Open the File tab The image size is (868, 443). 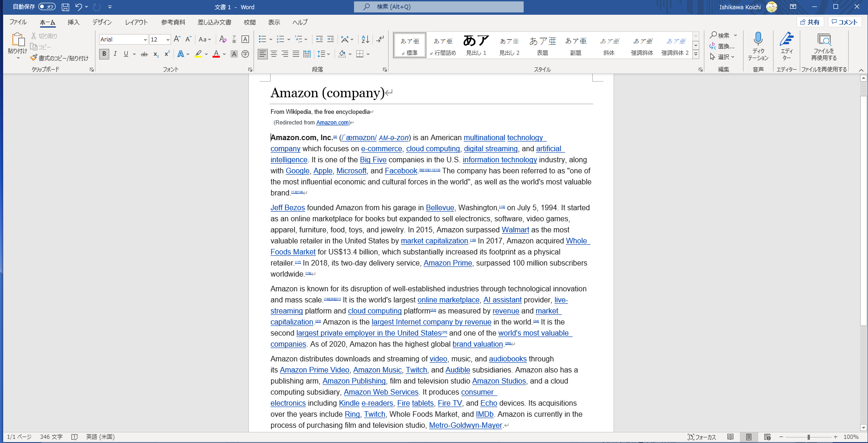[18, 22]
